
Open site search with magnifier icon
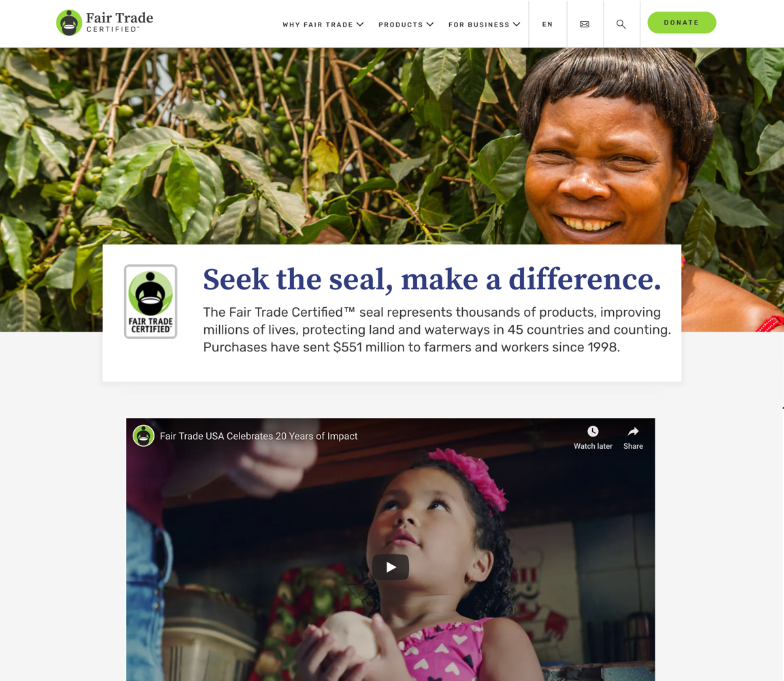point(621,24)
